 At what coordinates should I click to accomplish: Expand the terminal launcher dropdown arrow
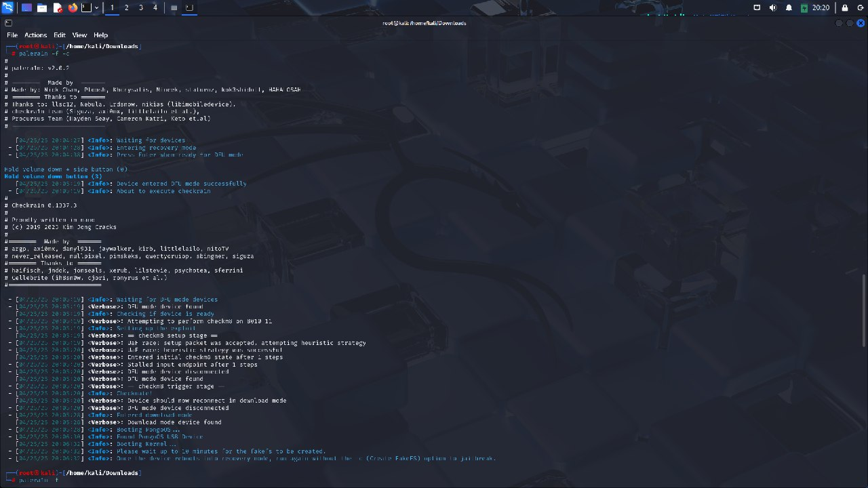97,7
